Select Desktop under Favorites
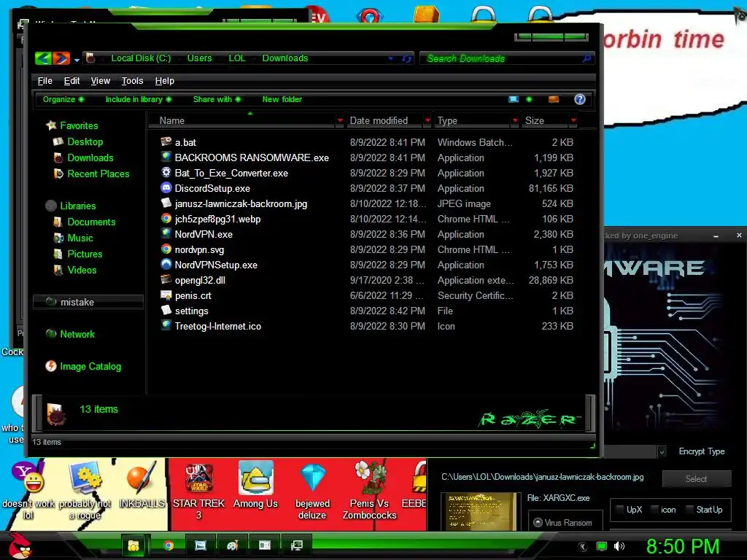747x560 pixels. click(85, 142)
